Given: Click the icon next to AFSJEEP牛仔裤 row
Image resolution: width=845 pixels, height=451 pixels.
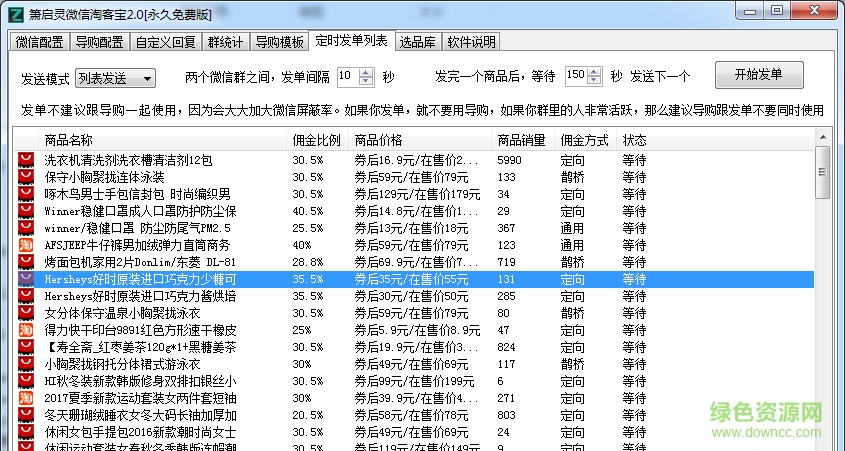Looking at the screenshot, I should pos(27,245).
